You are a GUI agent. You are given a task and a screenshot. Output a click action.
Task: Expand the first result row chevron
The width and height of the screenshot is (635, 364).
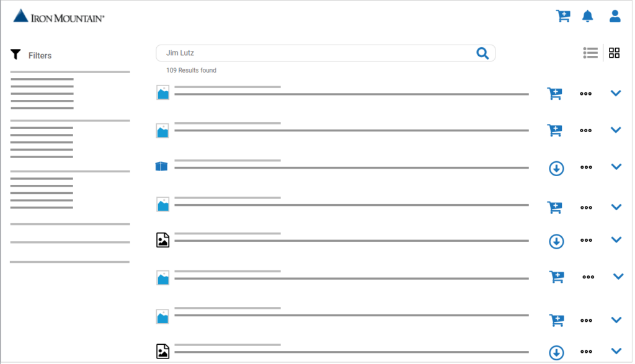coord(615,94)
